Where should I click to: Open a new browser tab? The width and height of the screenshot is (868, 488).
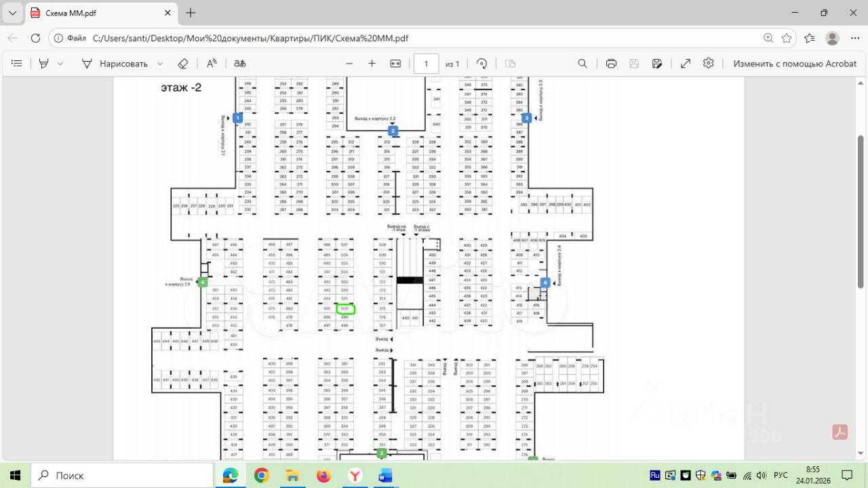191,13
